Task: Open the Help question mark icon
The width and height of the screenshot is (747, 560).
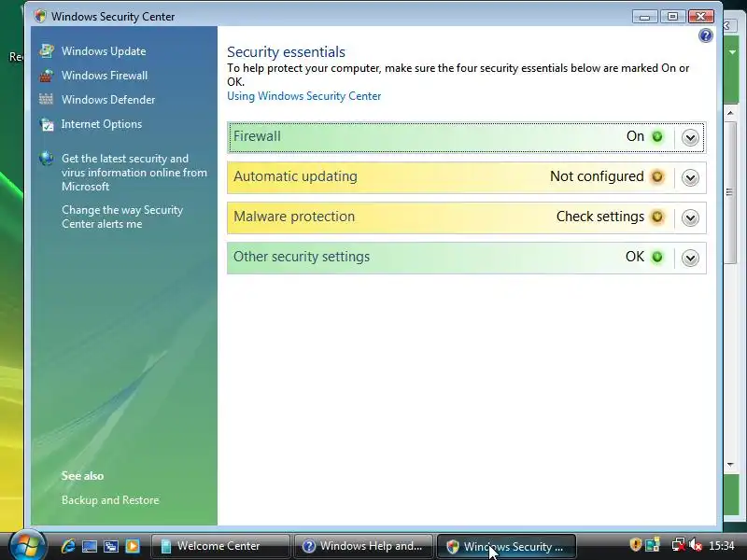Action: pyautogui.click(x=706, y=35)
